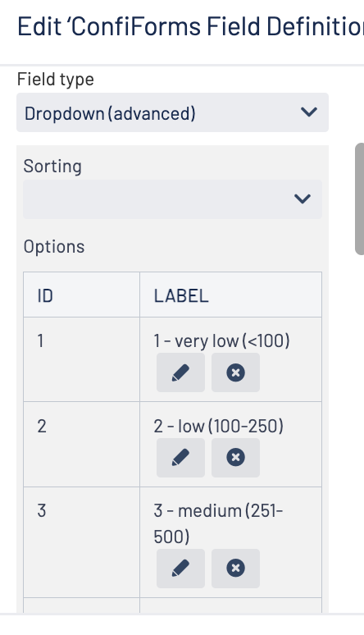Edit the '3 - medium (251-500)' option
The image size is (364, 635).
[x=180, y=569]
